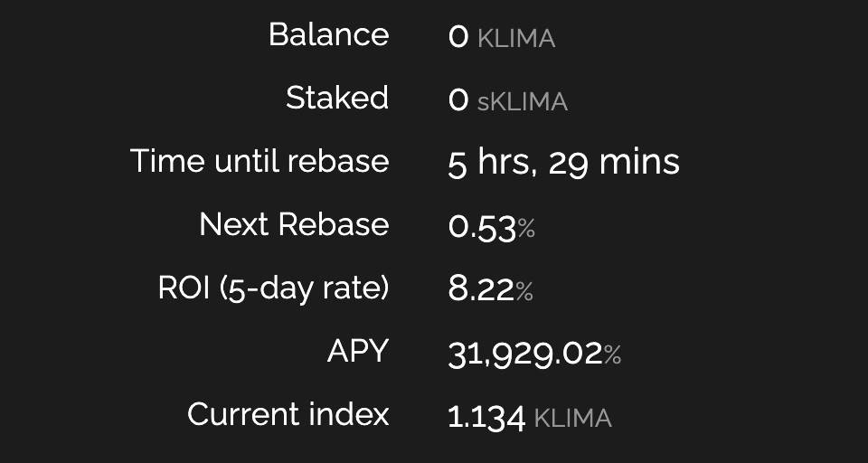Click the Balance label
The height and width of the screenshot is (463, 868).
(x=329, y=35)
